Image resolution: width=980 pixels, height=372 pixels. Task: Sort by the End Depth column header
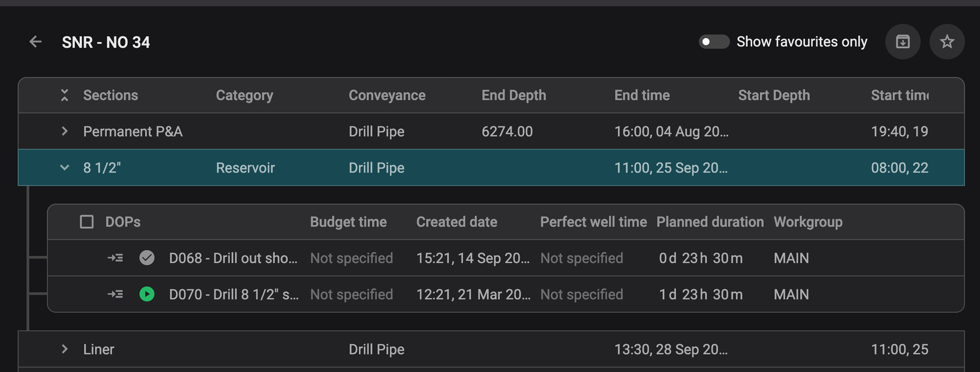point(514,95)
